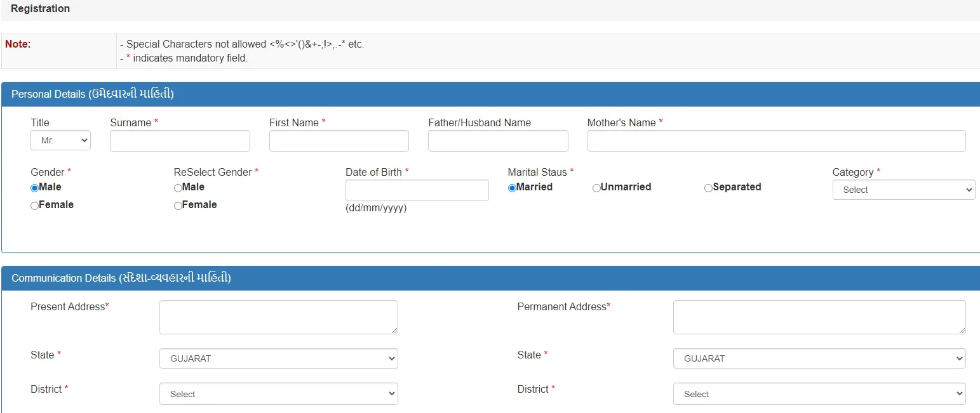Click the Communication Details section header
Viewport: 980px width, 413px height.
point(490,278)
